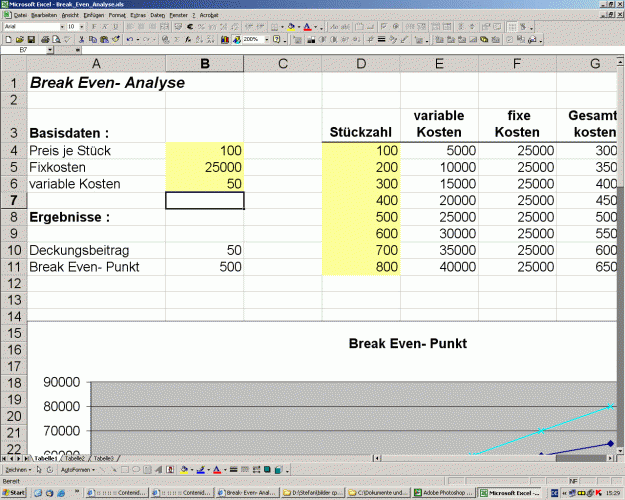This screenshot has height=500, width=625.
Task: Toggle italic formatting button
Action: pos(105,27)
